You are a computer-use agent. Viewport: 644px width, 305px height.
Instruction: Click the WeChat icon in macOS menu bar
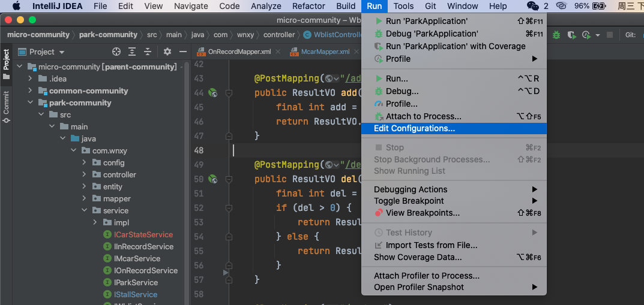click(x=533, y=6)
